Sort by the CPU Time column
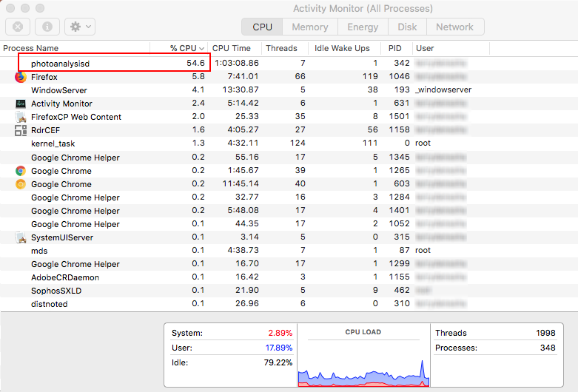Screen dimensions: 578x392 tap(235, 48)
